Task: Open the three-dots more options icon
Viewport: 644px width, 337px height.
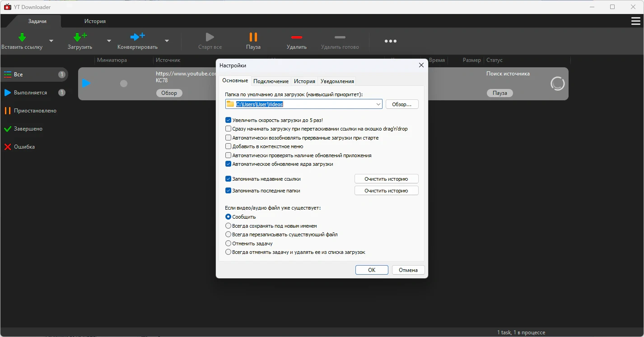Action: coord(390,41)
